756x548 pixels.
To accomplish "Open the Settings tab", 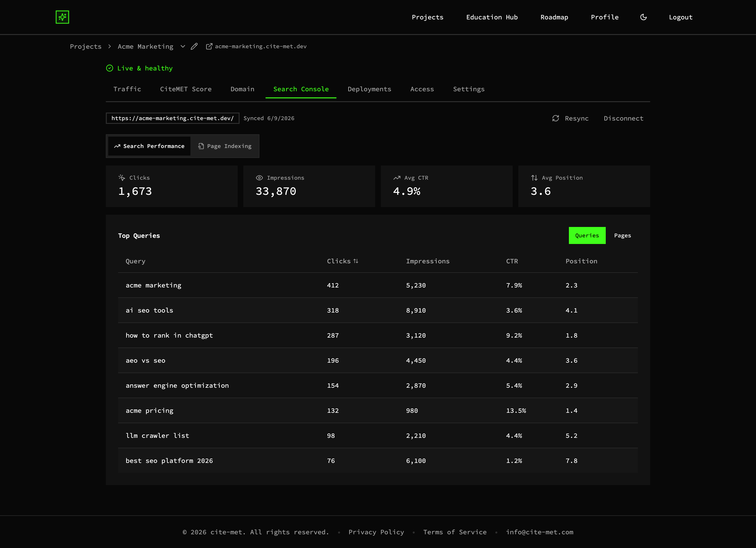I will (469, 89).
